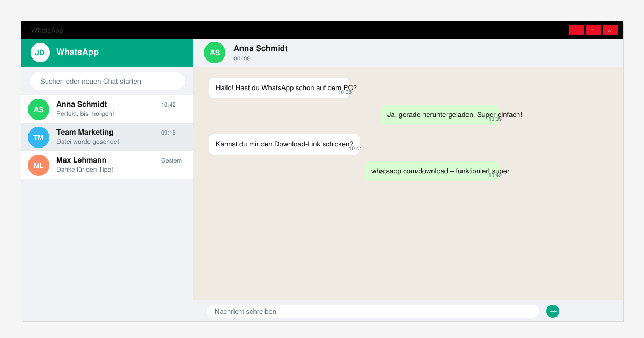The width and height of the screenshot is (644, 338).
Task: Click the WhatsApp title in green header
Action: point(77,52)
